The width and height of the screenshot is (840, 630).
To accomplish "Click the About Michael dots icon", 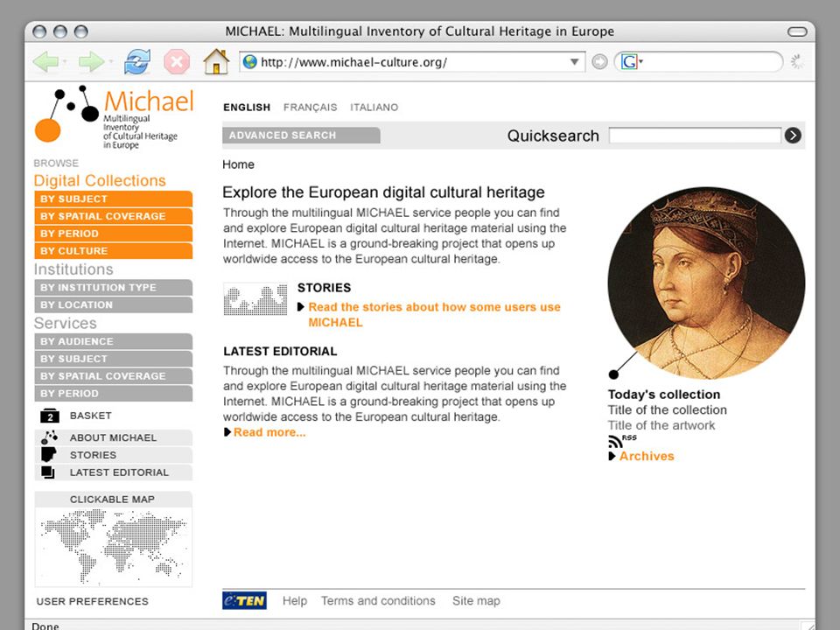I will [49, 437].
